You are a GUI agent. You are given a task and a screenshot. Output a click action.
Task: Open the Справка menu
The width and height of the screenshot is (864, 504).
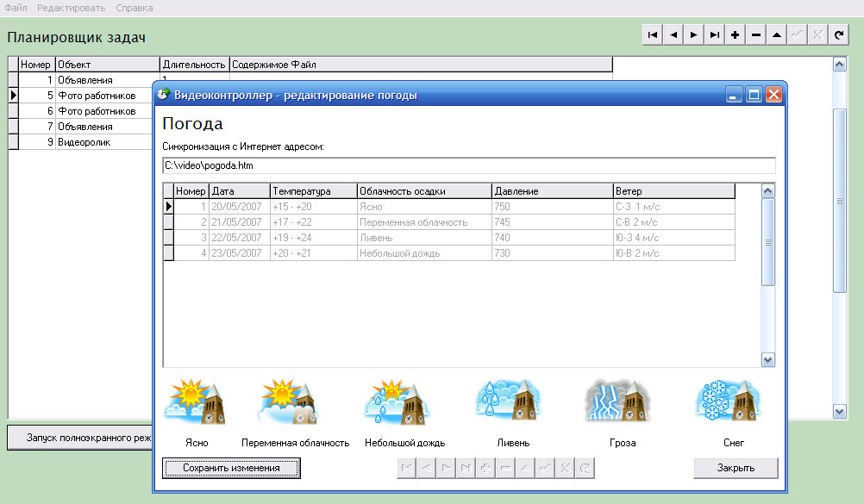(134, 8)
